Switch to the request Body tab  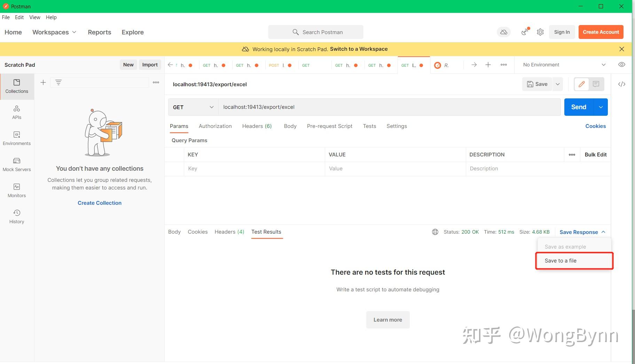(290, 126)
